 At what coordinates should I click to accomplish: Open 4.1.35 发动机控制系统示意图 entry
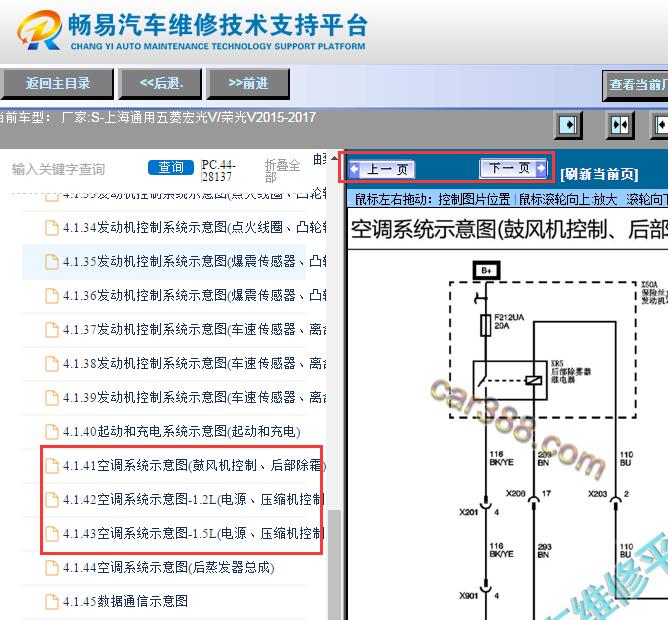pyautogui.click(x=194, y=261)
